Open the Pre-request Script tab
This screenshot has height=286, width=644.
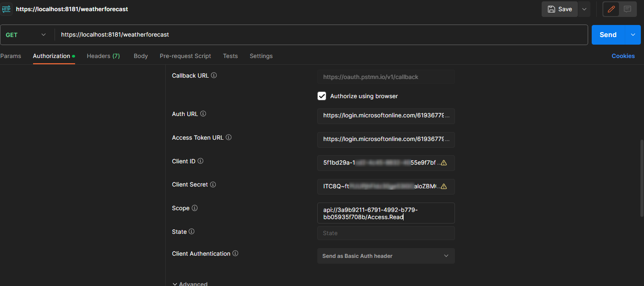click(185, 56)
